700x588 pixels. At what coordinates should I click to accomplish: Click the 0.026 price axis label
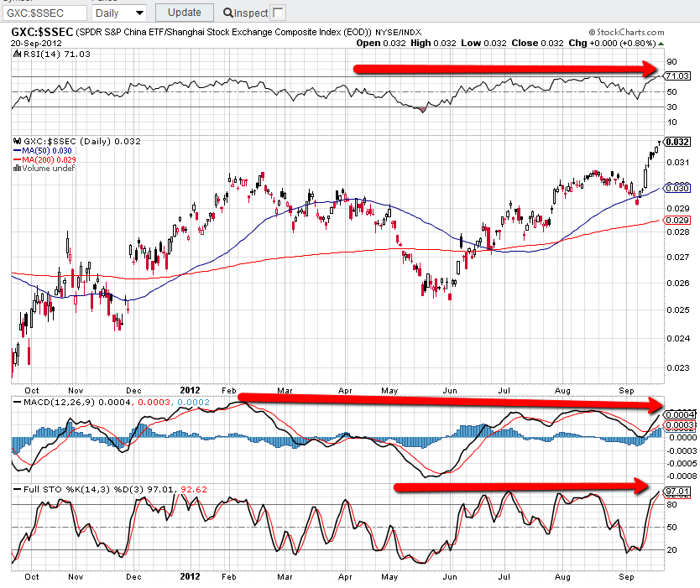pos(678,283)
